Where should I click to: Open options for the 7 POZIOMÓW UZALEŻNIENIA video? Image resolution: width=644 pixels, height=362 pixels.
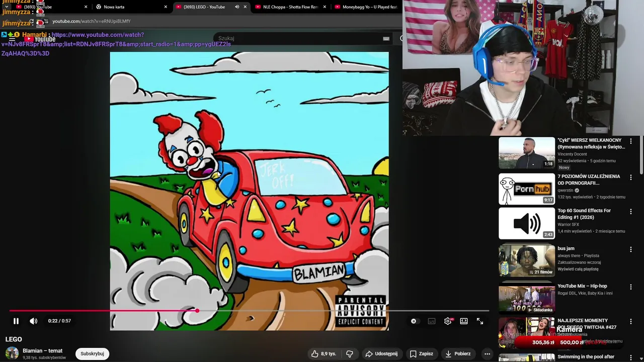631,177
